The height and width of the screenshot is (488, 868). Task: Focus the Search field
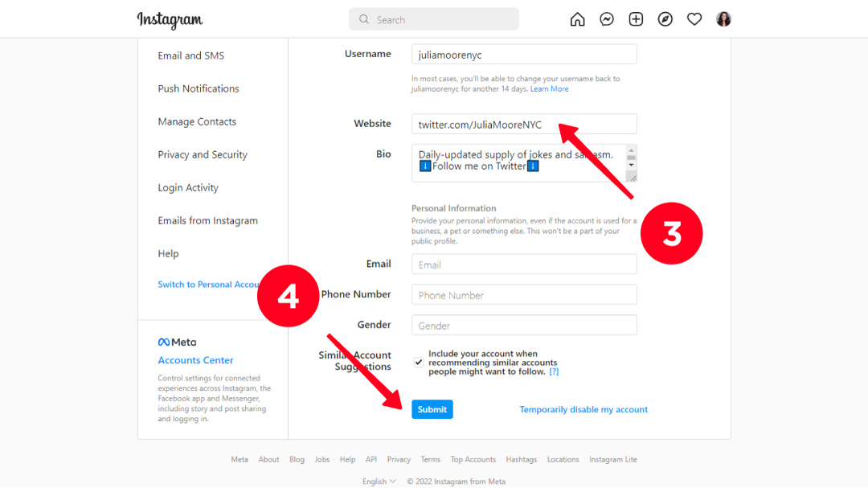pos(434,19)
